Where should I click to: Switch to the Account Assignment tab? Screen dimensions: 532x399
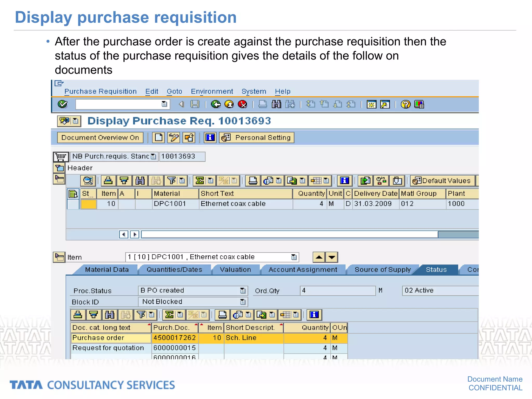(x=303, y=270)
